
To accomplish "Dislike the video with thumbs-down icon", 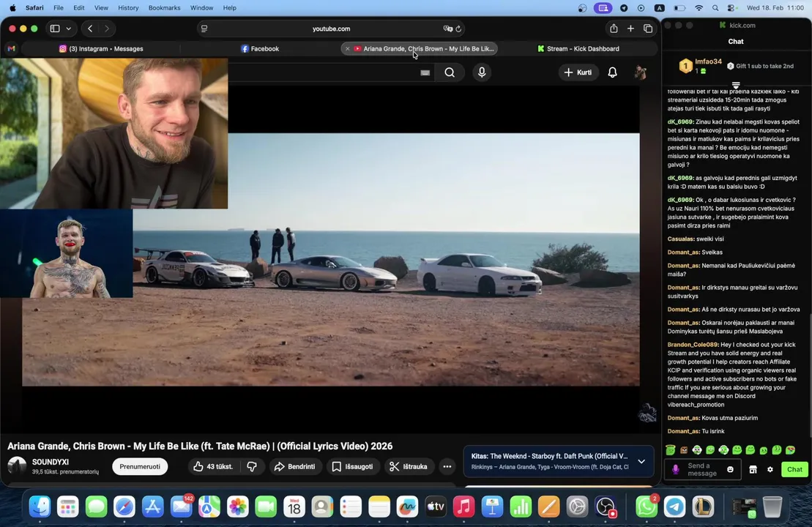I will pos(252,466).
